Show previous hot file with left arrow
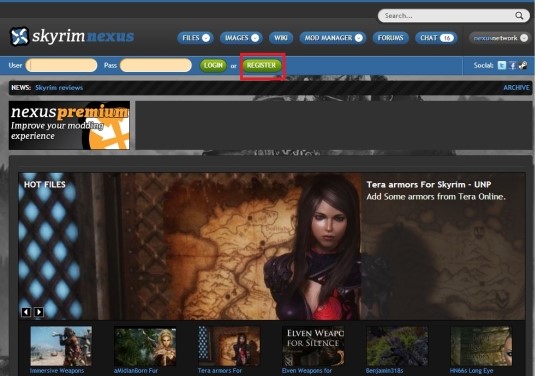The height and width of the screenshot is (376, 550). click(x=26, y=312)
